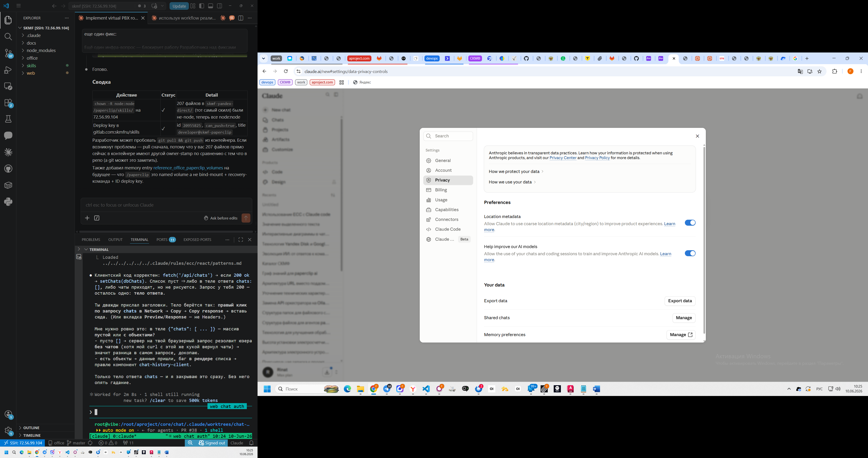Open the Testing flask view in VS Code
This screenshot has height=458, width=868.
pos(8,119)
